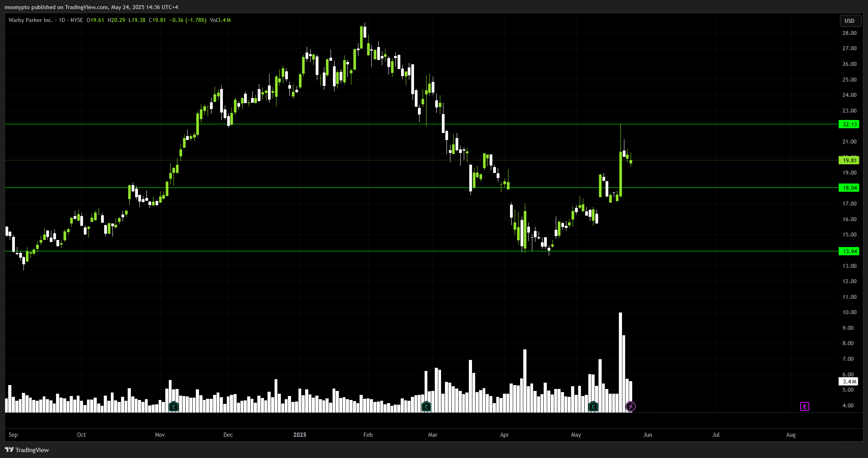The image size is (868, 458).
Task: Click the C19.81 close value
Action: tap(157, 20)
